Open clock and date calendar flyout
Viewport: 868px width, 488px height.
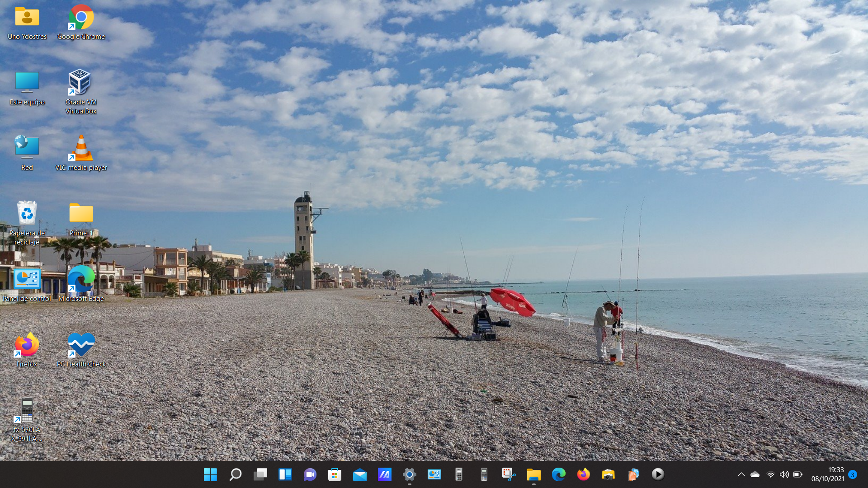click(827, 474)
